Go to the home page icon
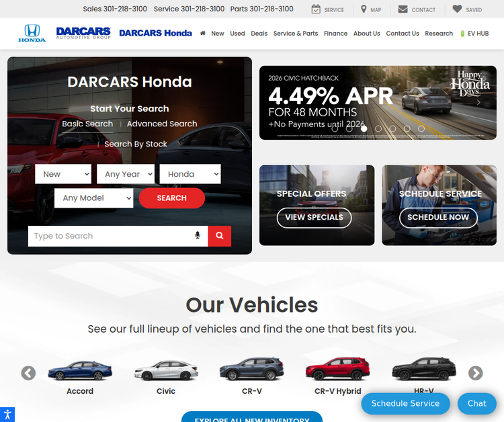Viewport: 504px width, 422px height. pyautogui.click(x=202, y=33)
